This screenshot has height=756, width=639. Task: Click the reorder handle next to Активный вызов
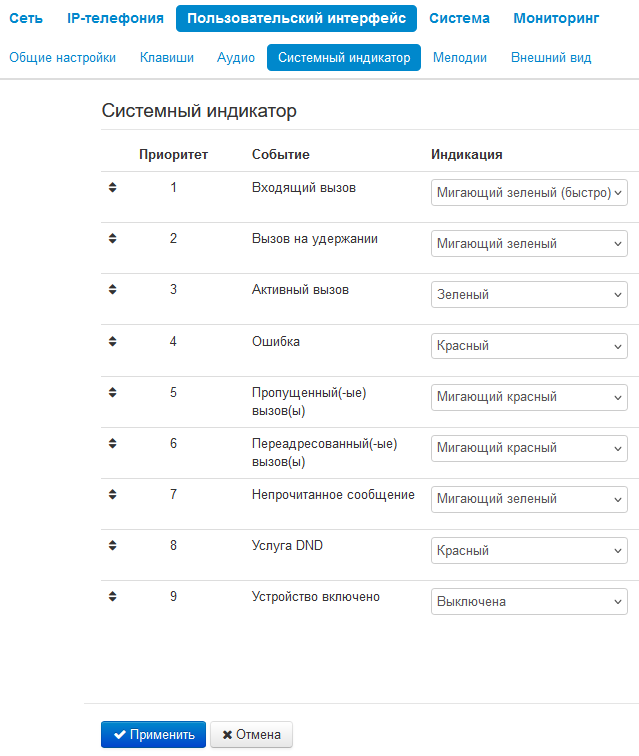pos(112,289)
